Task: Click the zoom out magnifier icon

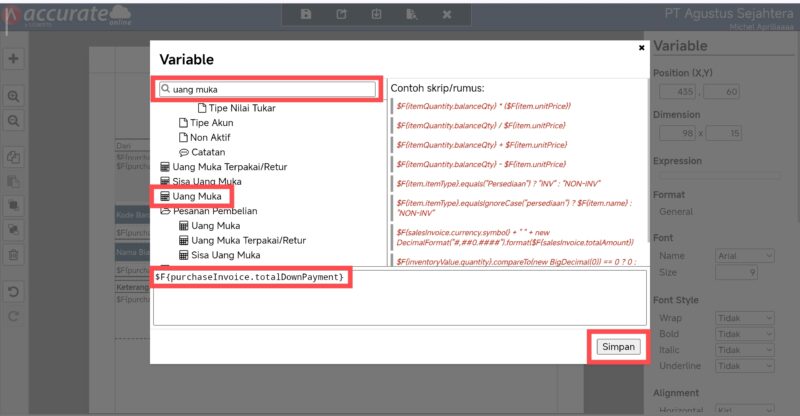Action: point(14,120)
